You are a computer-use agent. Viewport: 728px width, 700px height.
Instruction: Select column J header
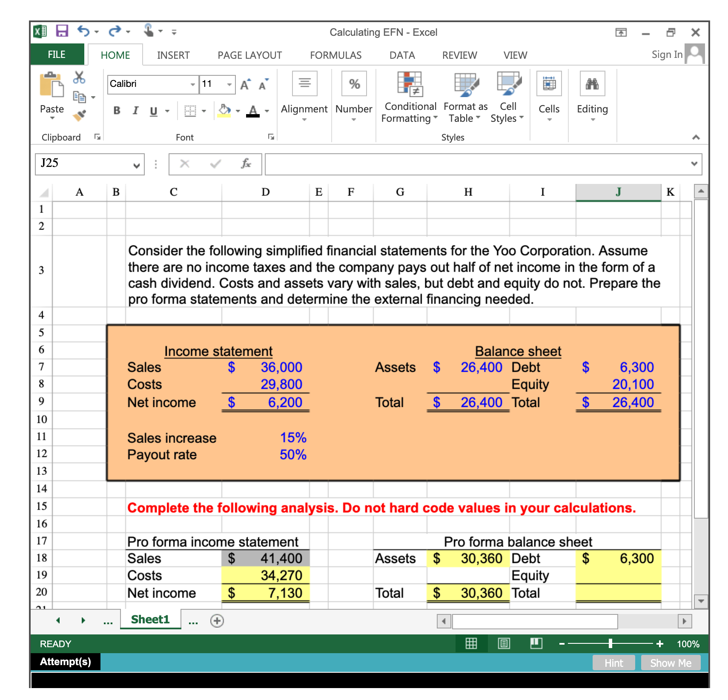[x=618, y=192]
